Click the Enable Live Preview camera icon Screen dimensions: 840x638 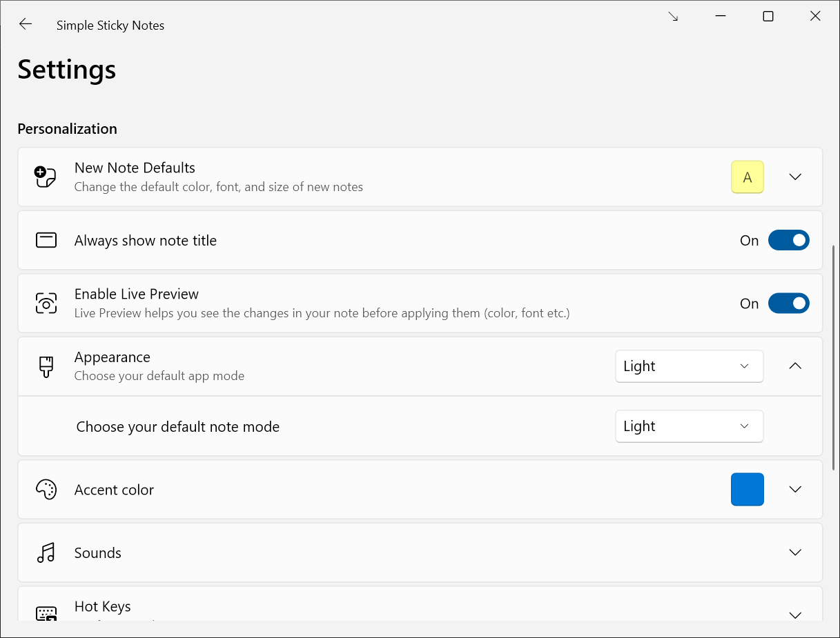coord(46,303)
